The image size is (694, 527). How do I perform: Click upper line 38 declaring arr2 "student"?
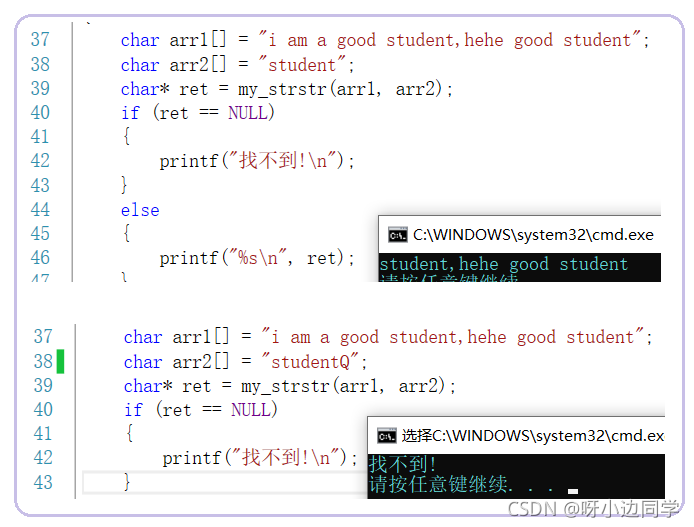[x=237, y=65]
